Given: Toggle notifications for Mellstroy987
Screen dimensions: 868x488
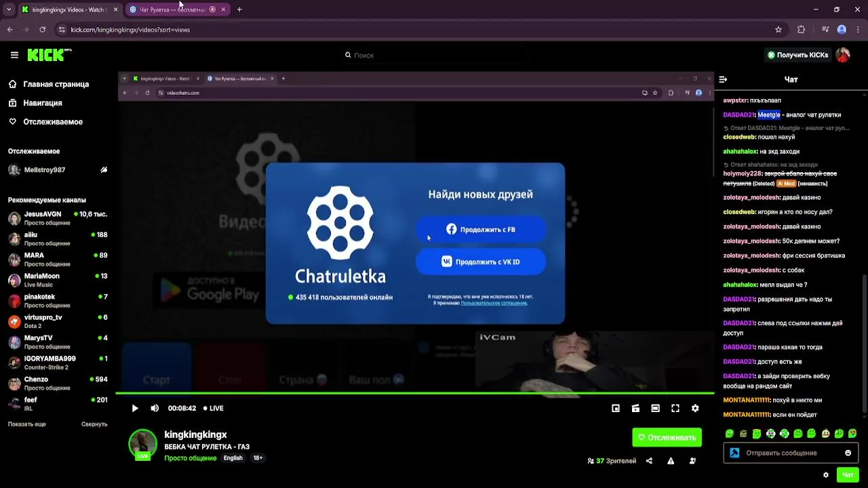Looking at the screenshot, I should click(x=104, y=170).
